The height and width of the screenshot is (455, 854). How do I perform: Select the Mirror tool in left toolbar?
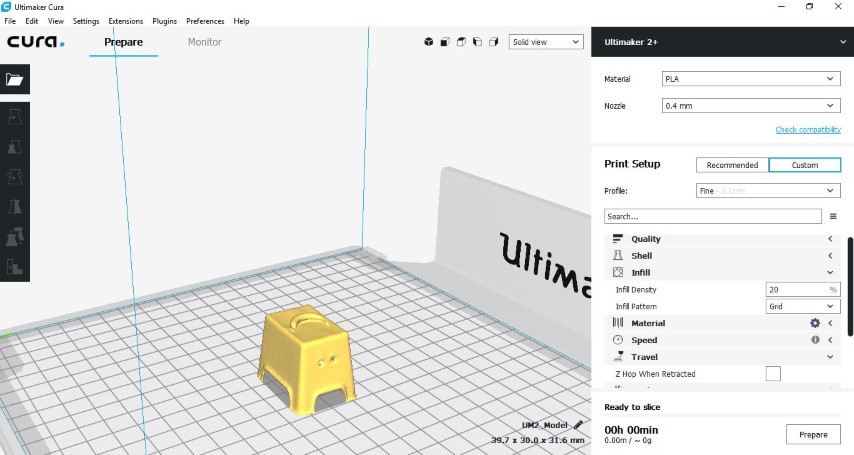click(x=15, y=207)
